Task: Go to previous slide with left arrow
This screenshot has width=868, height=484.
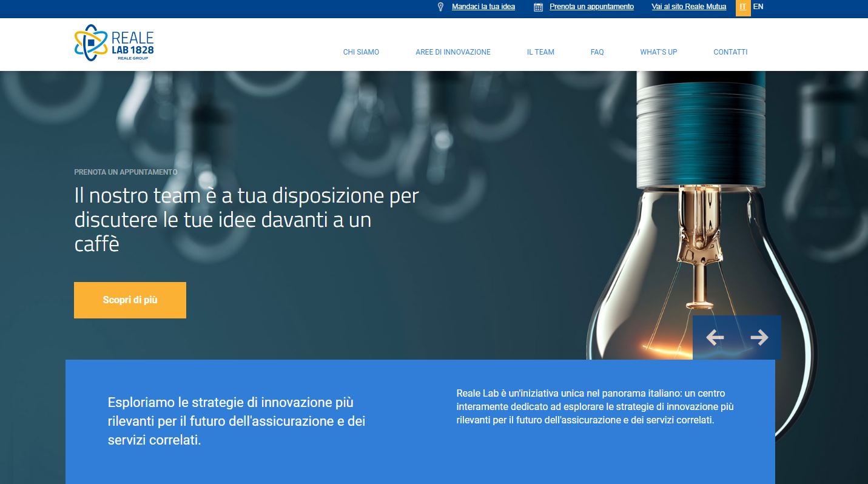Action: 715,337
